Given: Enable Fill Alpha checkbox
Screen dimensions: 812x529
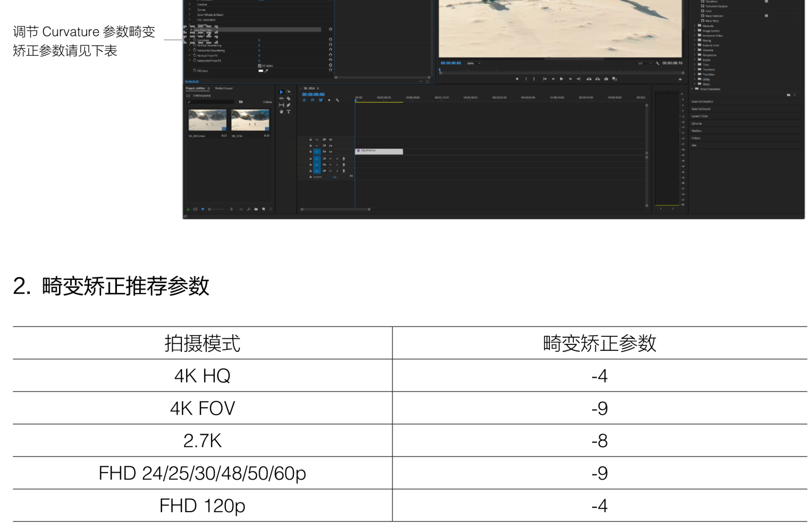Looking at the screenshot, I should (260, 66).
